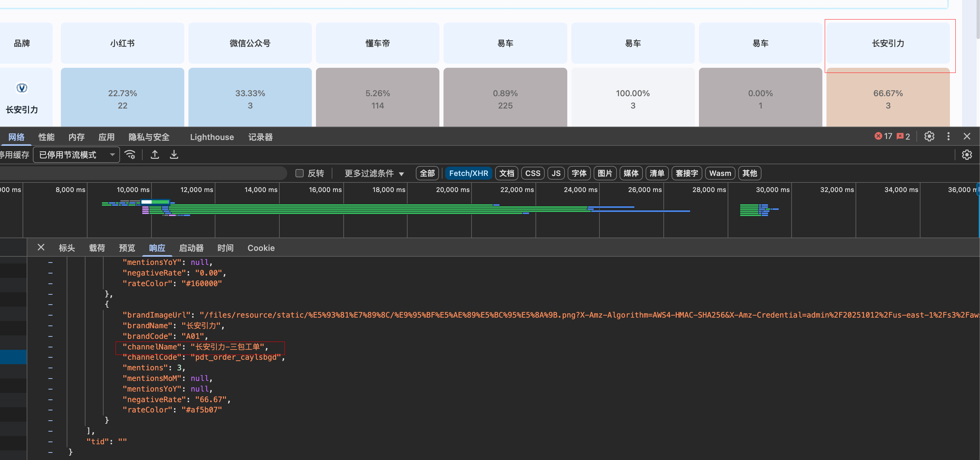Screen dimensions: 980x460
Task: Click the issues flag counter icon
Action: 900,136
